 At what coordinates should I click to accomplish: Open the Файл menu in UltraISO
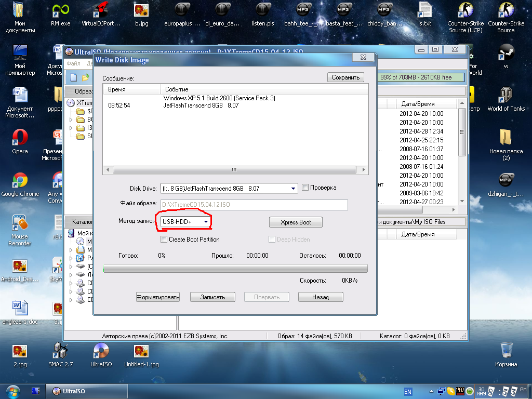tap(73, 63)
